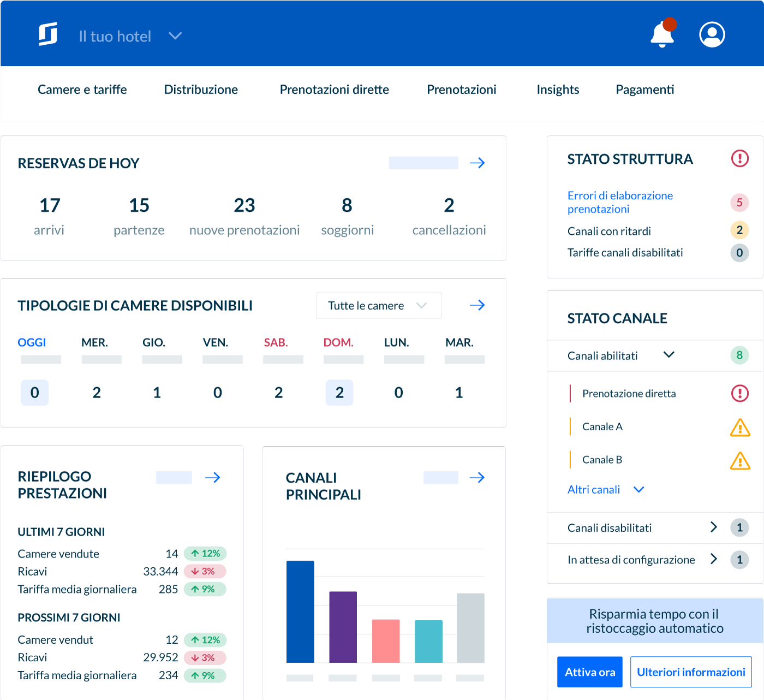The image size is (764, 700).
Task: Open Errori di elaborazione prenotazioni link
Action: point(620,202)
